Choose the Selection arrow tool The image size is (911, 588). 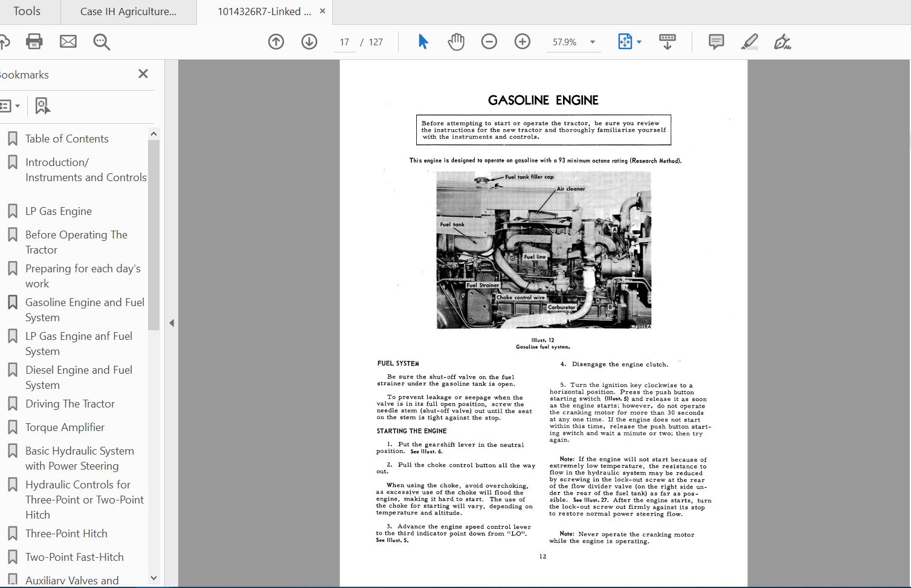click(x=423, y=42)
